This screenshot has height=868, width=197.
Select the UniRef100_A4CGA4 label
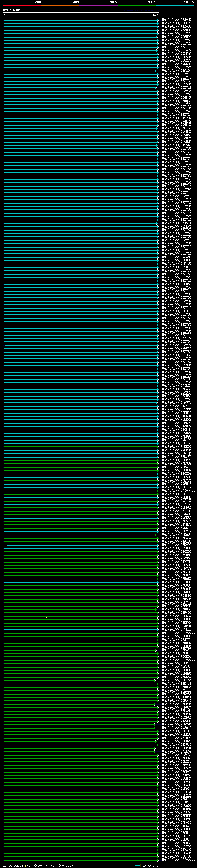point(176,416)
